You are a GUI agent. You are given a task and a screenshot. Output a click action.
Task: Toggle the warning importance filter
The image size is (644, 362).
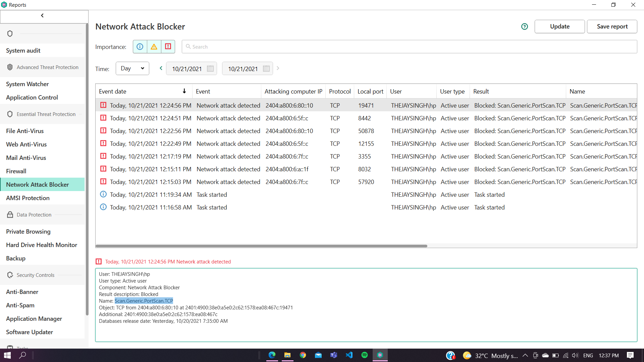pos(154,47)
